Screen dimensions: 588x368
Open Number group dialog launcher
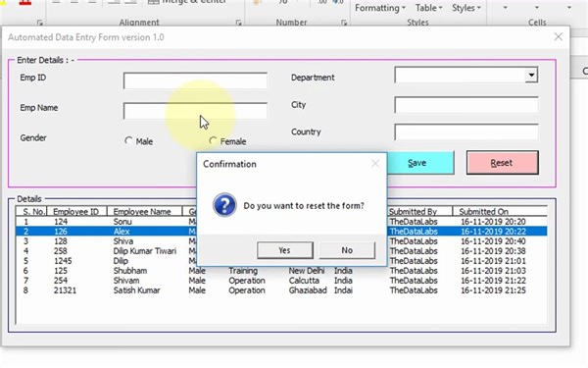[x=344, y=23]
